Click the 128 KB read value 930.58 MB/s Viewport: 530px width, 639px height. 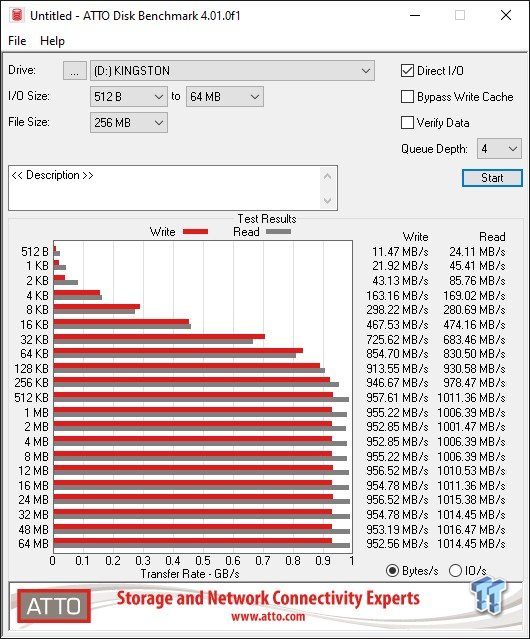474,369
